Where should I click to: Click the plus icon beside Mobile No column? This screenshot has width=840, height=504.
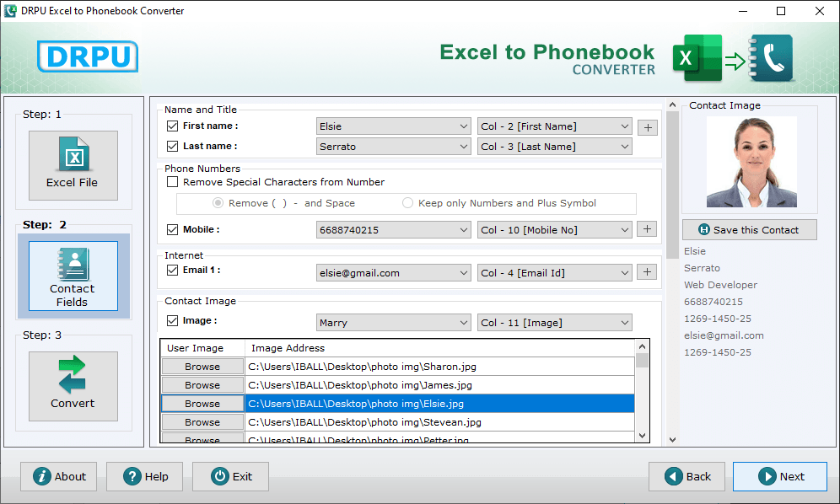[647, 229]
